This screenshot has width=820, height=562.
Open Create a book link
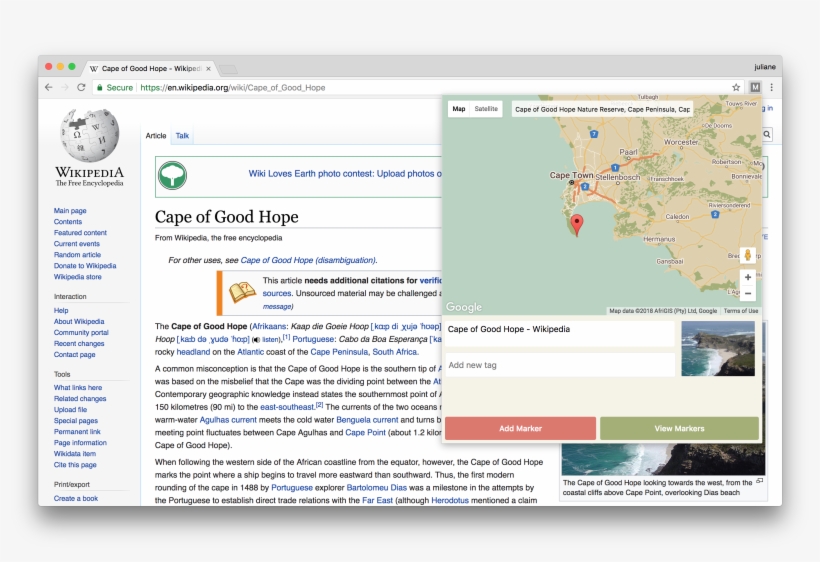coord(76,498)
